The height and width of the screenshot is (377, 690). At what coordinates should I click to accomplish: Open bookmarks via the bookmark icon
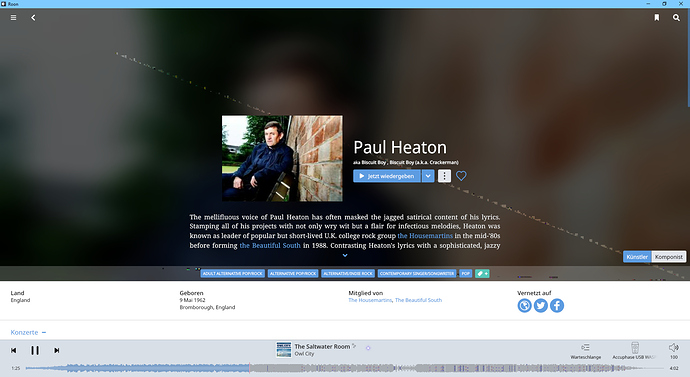657,18
